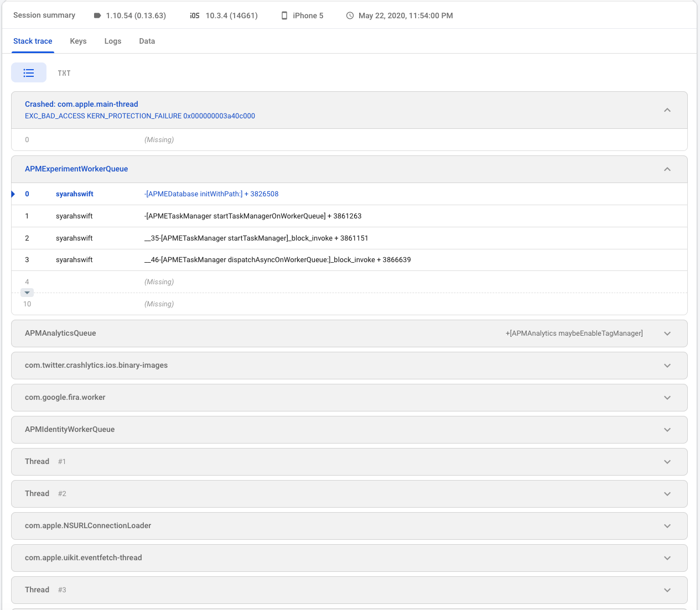The image size is (700, 610).
Task: Click the iPhone 5 device icon
Action: 284,15
